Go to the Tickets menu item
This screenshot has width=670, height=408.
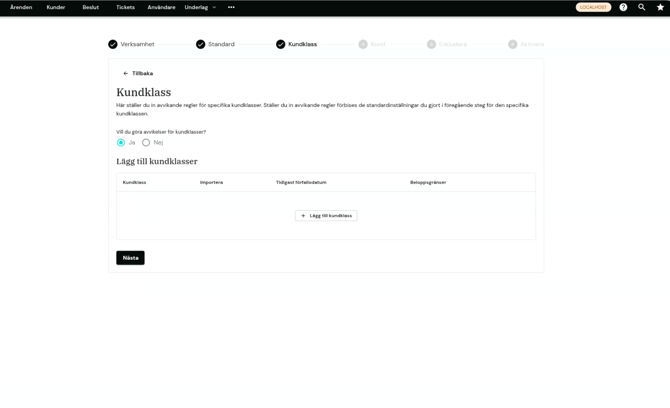pos(125,7)
